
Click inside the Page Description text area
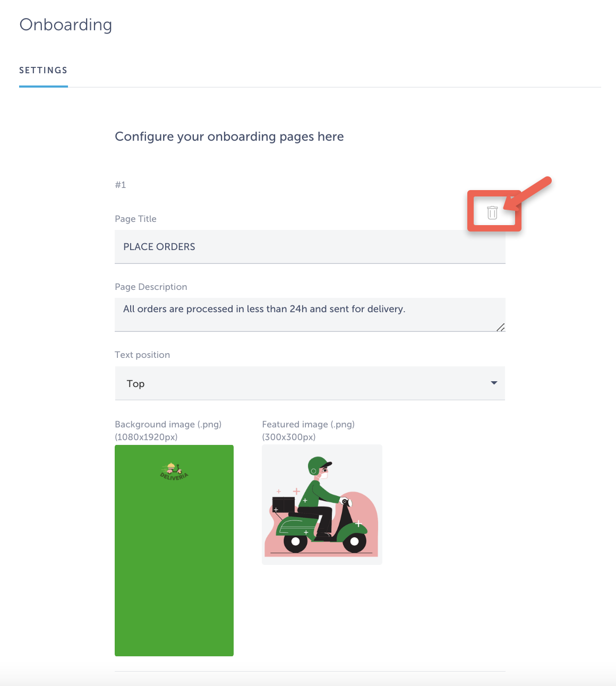[310, 314]
